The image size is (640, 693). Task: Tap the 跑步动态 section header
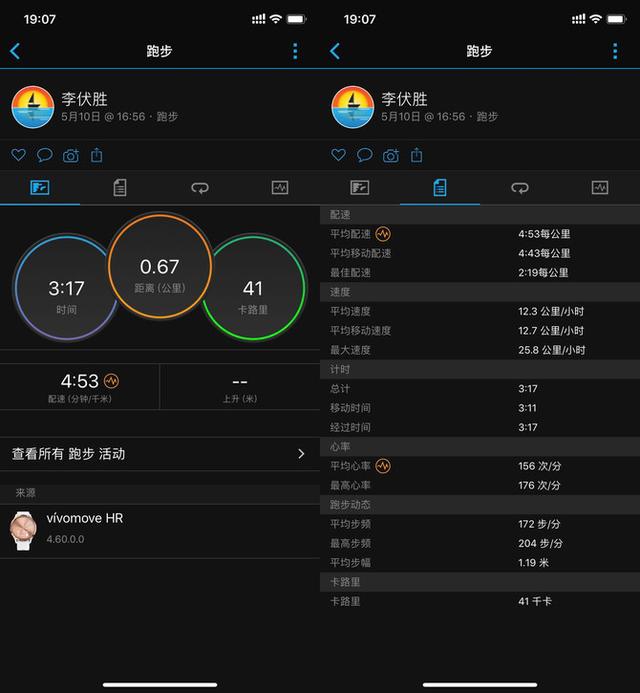point(480,505)
